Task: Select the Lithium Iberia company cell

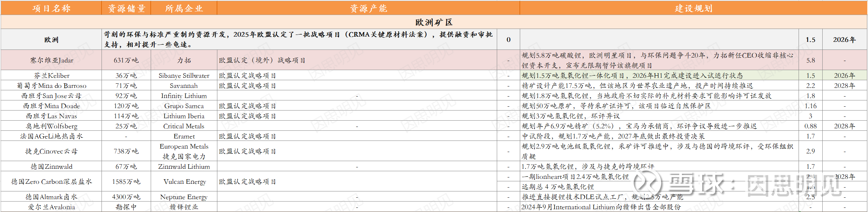Action: (184, 116)
